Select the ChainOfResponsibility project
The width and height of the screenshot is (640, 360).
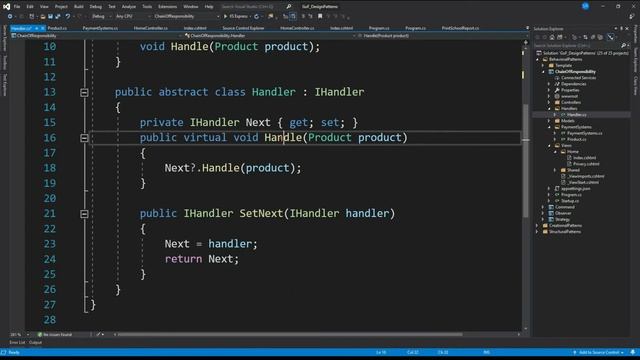coord(575,72)
